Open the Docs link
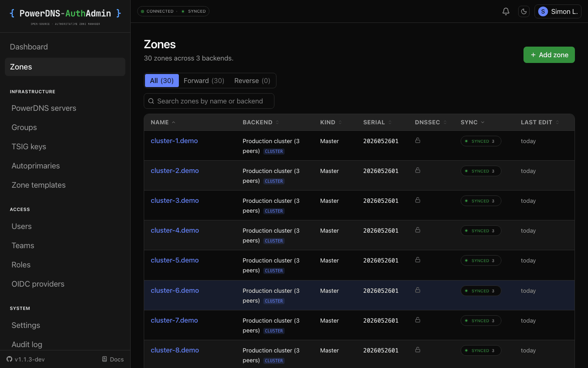 (x=113, y=359)
